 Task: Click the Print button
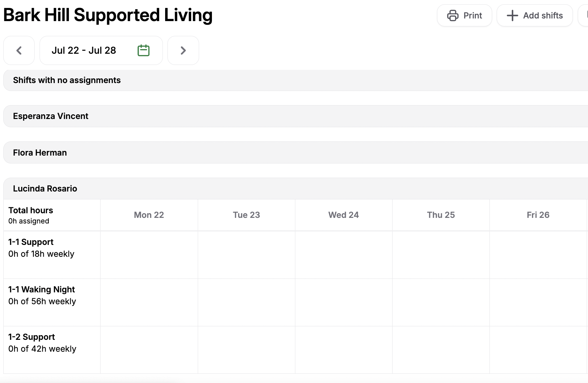coord(464,15)
